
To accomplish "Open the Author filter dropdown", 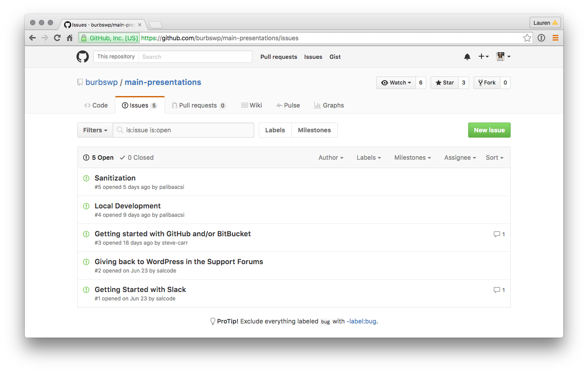I will click(x=331, y=158).
